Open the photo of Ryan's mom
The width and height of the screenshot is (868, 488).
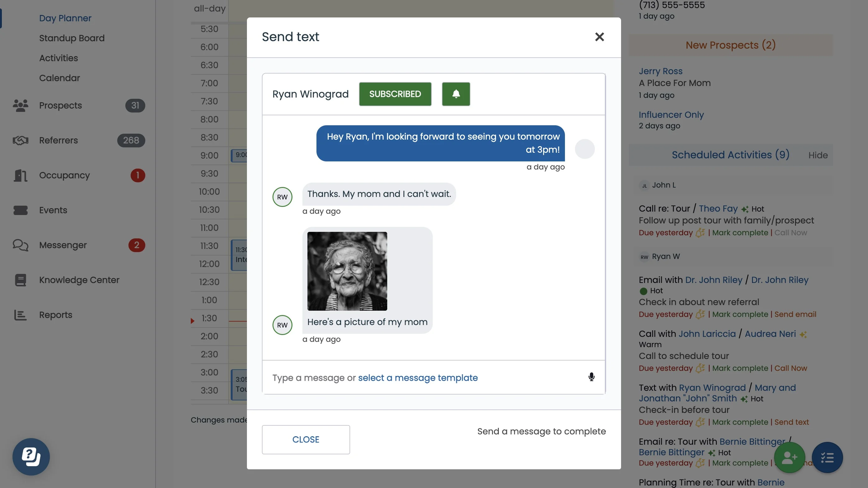point(347,271)
